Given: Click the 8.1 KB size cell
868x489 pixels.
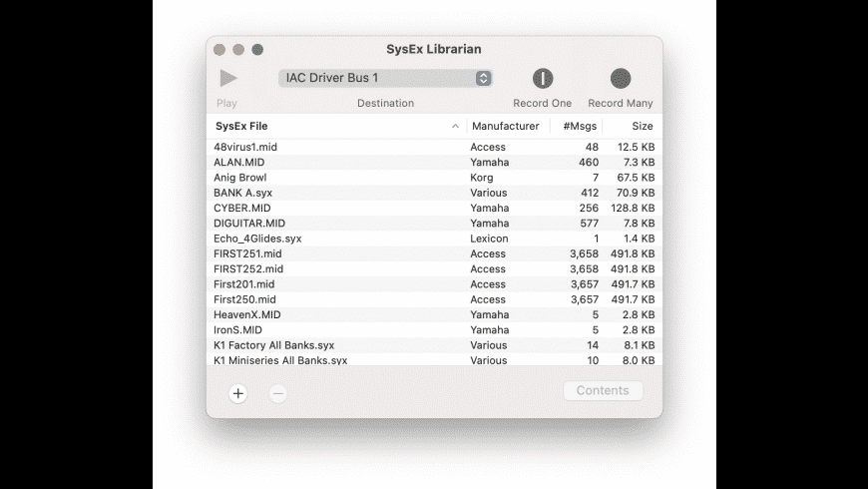Looking at the screenshot, I should tap(639, 345).
